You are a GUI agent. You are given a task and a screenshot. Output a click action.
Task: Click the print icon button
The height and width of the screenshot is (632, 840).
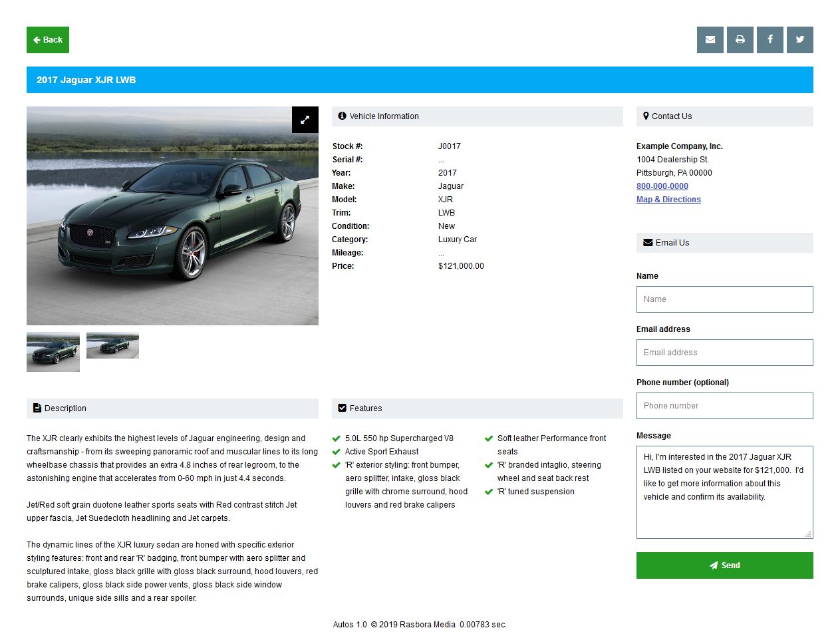point(740,40)
